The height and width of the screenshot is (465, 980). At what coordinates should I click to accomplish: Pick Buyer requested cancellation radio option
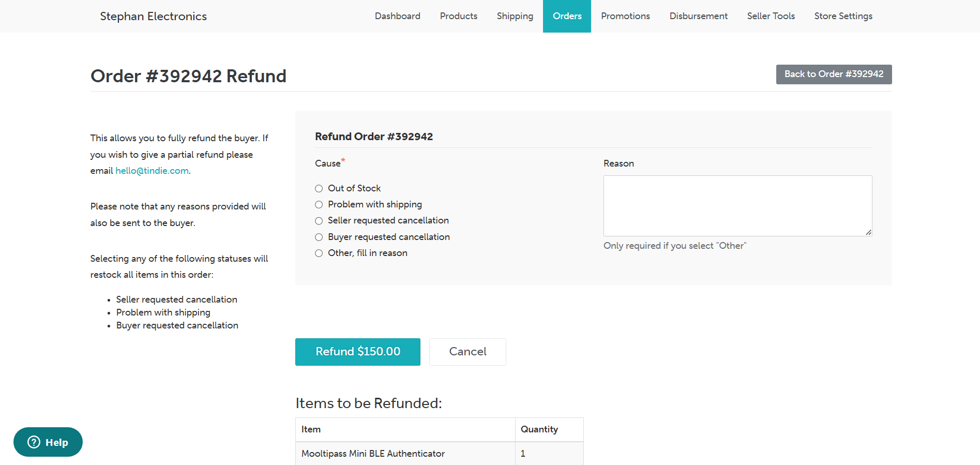pyautogui.click(x=319, y=237)
